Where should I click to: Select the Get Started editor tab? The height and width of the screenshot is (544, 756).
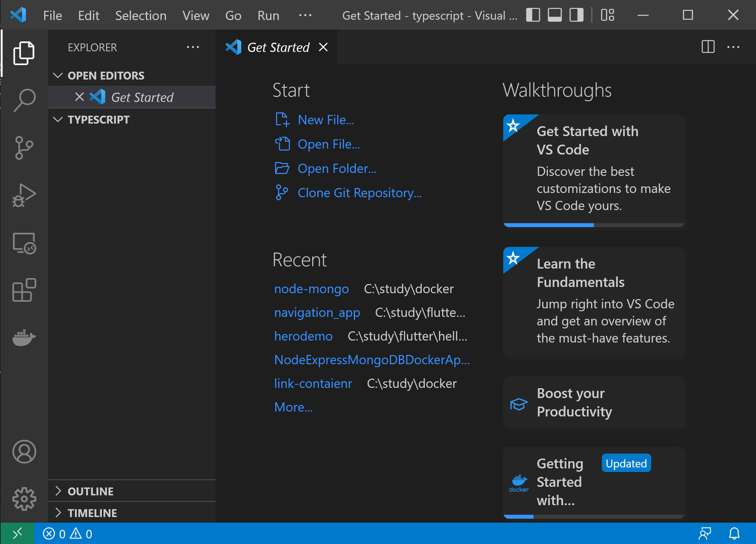coord(278,47)
